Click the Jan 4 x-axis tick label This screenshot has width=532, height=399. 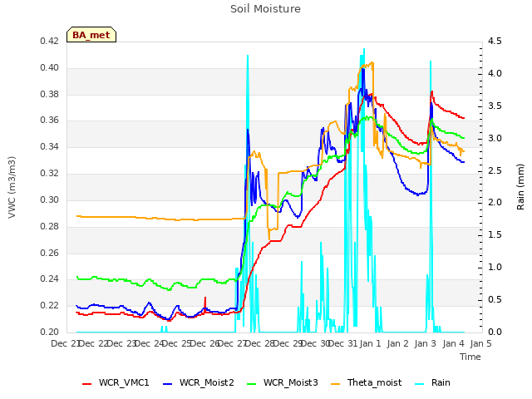coord(453,343)
